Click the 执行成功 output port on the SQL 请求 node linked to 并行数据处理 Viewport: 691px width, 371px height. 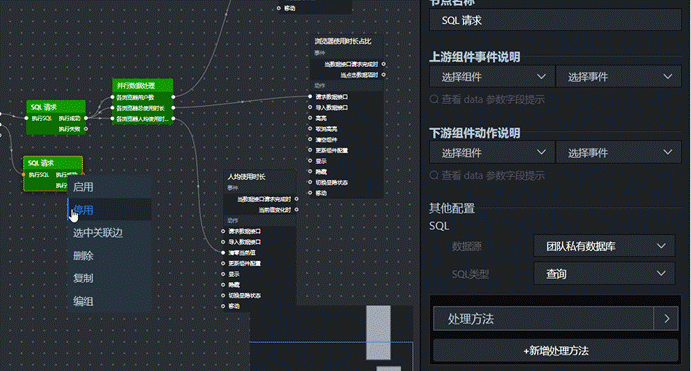click(x=86, y=118)
